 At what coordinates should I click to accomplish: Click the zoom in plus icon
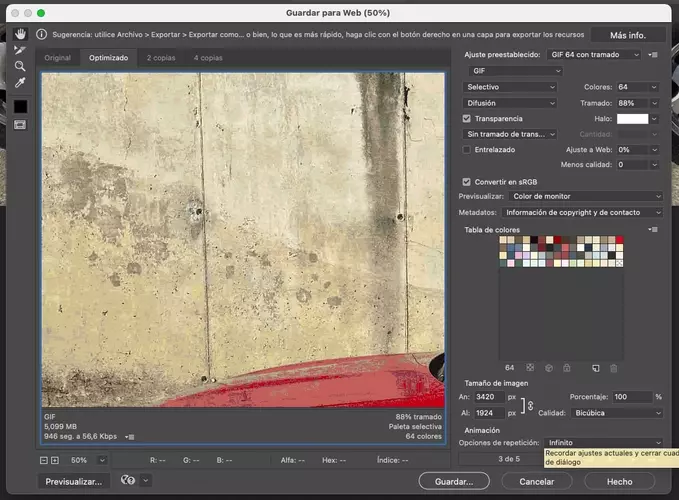55,460
